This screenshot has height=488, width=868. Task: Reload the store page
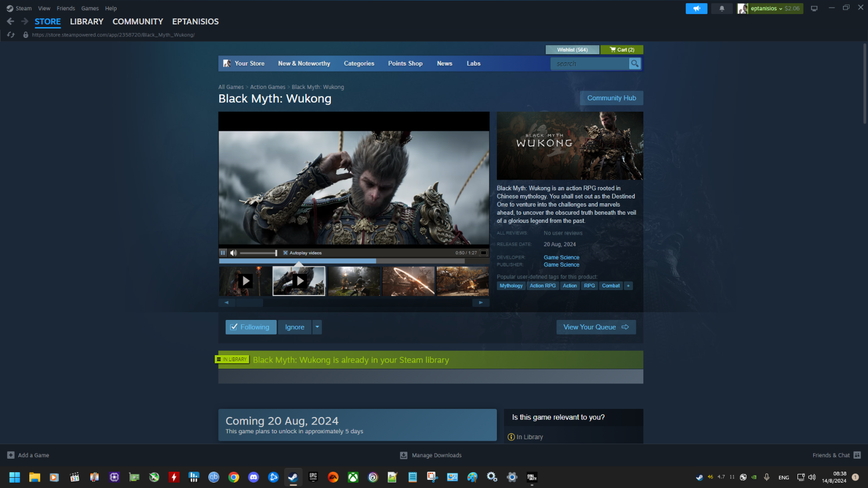click(x=11, y=35)
